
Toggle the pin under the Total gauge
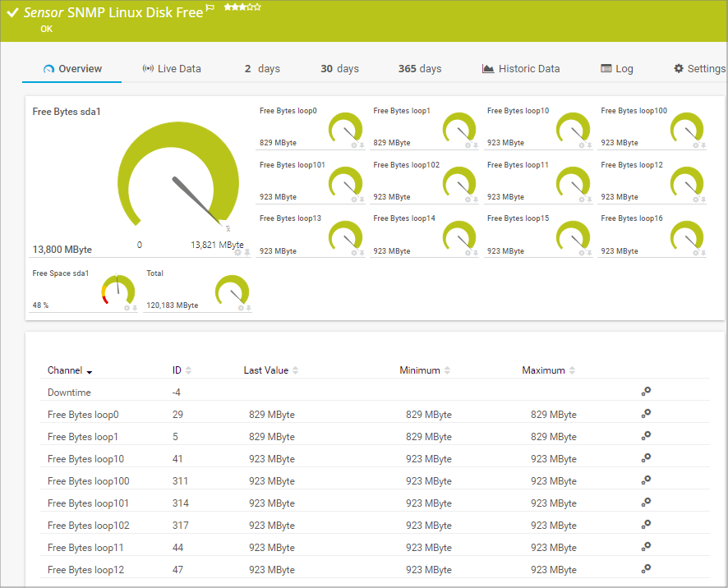(x=247, y=308)
